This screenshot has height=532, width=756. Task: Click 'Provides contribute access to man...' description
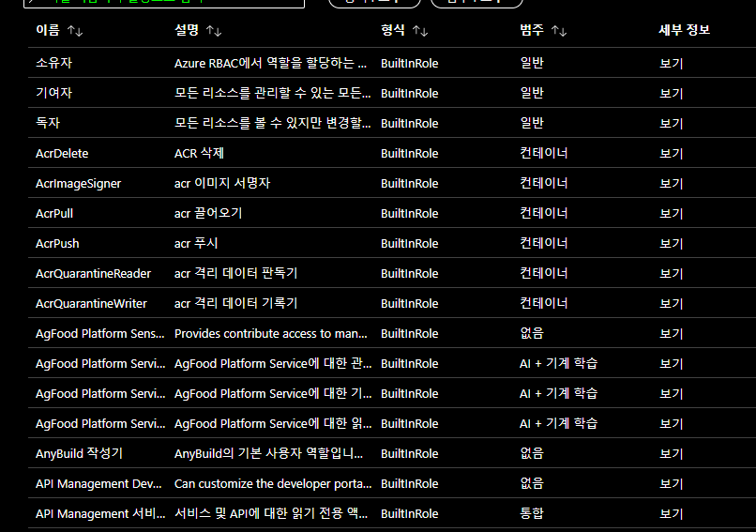pyautogui.click(x=270, y=333)
